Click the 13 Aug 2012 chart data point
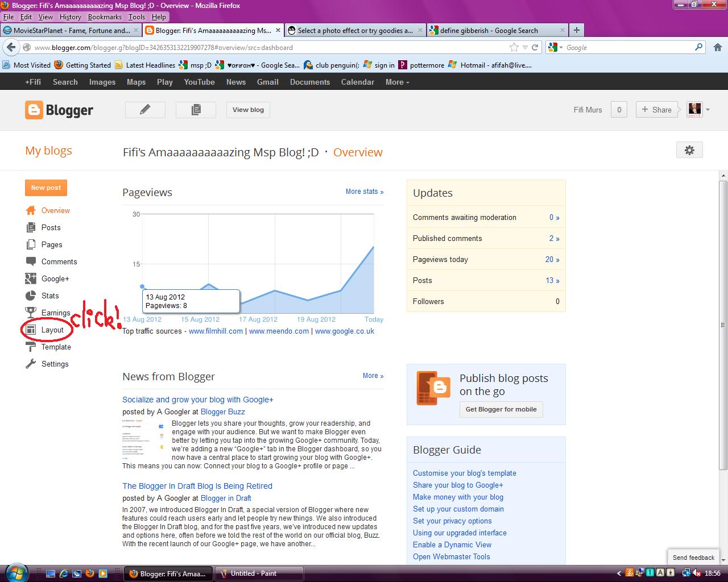Image resolution: width=728 pixels, height=582 pixels. (x=142, y=286)
